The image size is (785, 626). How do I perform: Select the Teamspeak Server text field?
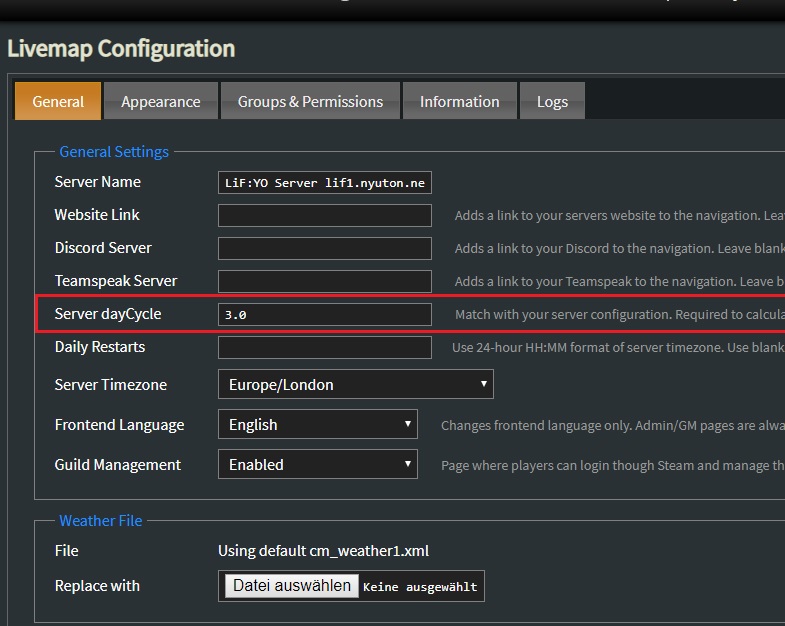[x=325, y=281]
